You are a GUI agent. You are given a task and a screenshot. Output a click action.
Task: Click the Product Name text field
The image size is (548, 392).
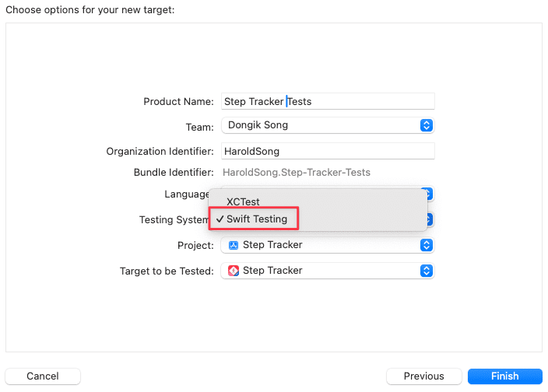pyautogui.click(x=328, y=101)
